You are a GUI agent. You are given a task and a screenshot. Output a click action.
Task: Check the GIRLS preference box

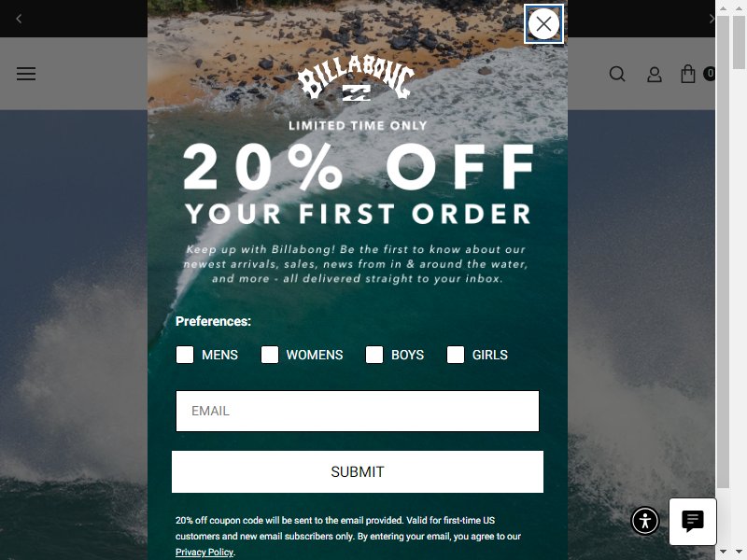tap(456, 355)
